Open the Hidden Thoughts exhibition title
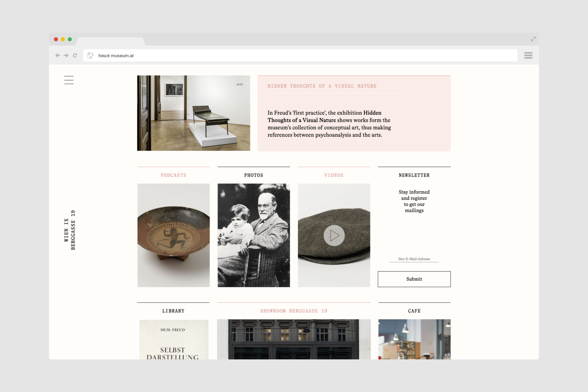The image size is (588, 392). click(x=322, y=86)
